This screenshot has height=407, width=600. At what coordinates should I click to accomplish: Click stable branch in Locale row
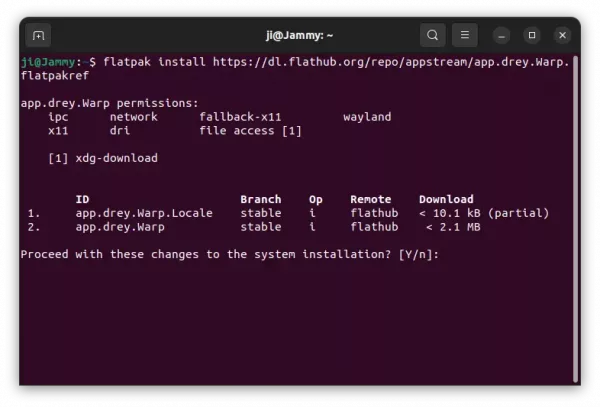point(261,213)
